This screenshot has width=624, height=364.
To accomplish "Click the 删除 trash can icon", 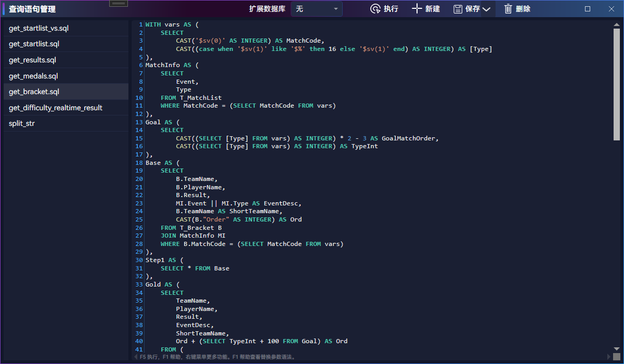I will [508, 9].
